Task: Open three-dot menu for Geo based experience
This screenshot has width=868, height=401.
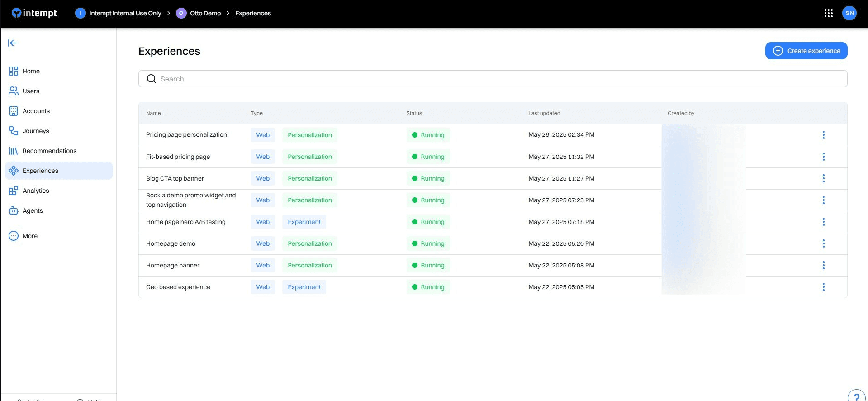Action: [823, 287]
